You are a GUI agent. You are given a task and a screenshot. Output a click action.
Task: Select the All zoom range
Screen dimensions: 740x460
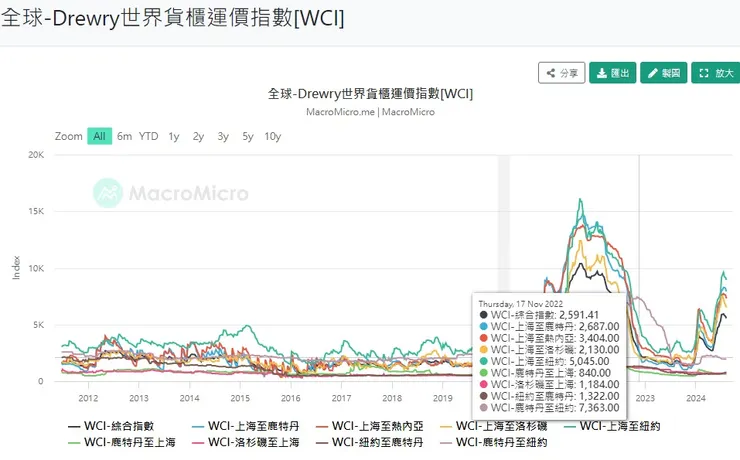[100, 136]
